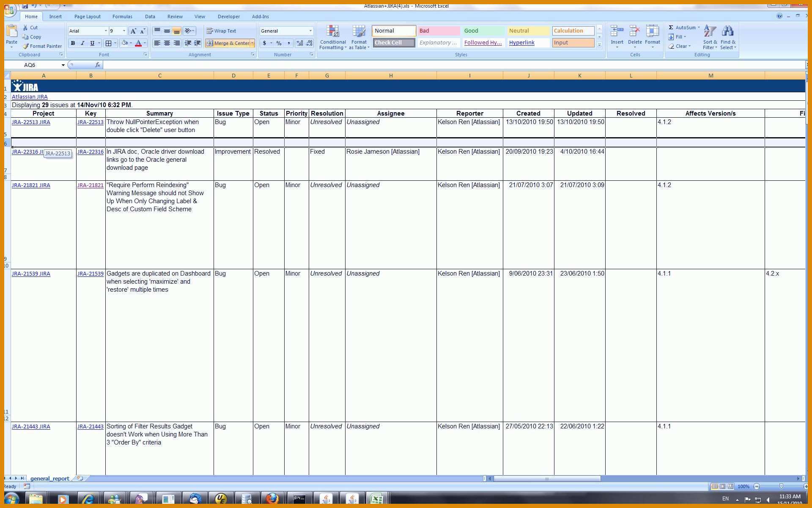Pick the fill color paint bucket
Viewport: 812px width, 508px height.
[125, 43]
